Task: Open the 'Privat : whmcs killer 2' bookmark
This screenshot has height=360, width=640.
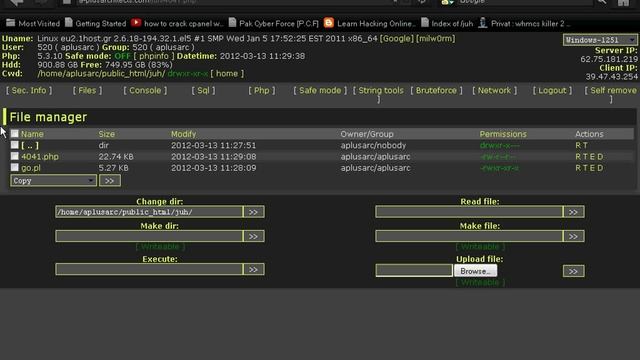Action: pyautogui.click(x=524, y=23)
